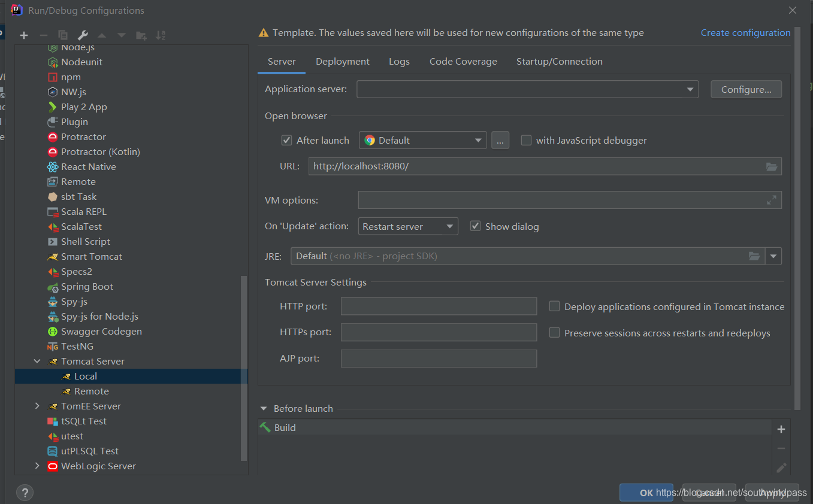
Task: Select the Swagger Codegen template
Action: pos(101,331)
